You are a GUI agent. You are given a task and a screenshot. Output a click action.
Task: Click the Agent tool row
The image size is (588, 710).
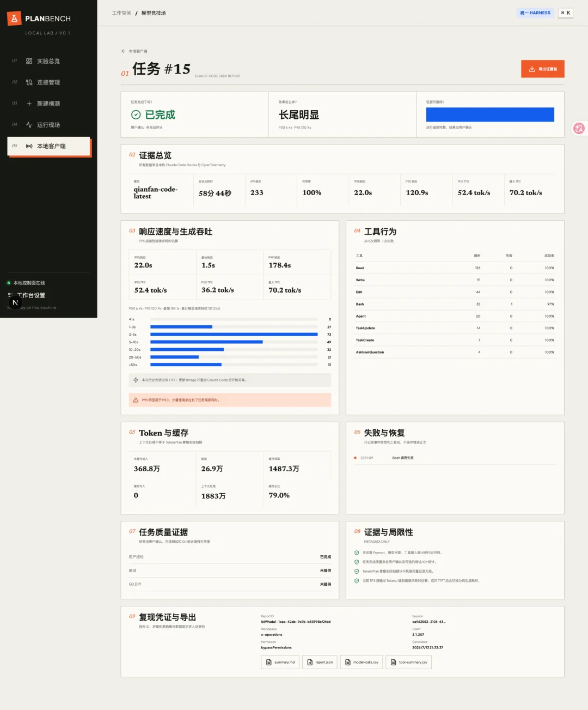pos(455,316)
